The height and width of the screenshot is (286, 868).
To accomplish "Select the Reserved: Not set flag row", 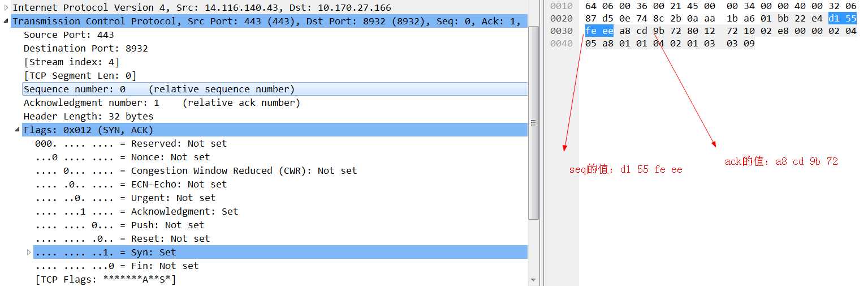I will (x=280, y=143).
